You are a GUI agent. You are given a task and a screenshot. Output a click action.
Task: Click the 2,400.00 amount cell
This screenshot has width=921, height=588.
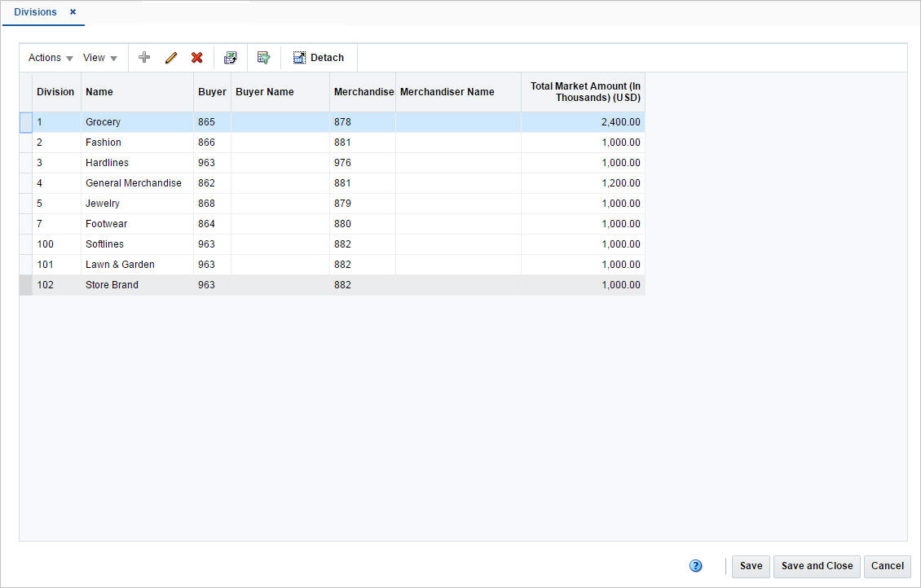coord(584,122)
